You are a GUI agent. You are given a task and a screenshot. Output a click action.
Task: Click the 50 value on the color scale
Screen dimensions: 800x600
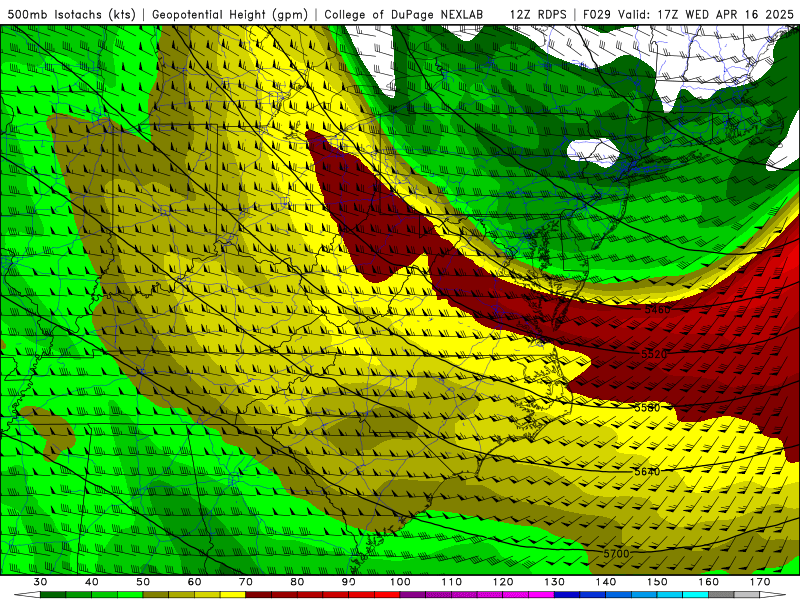point(143,582)
